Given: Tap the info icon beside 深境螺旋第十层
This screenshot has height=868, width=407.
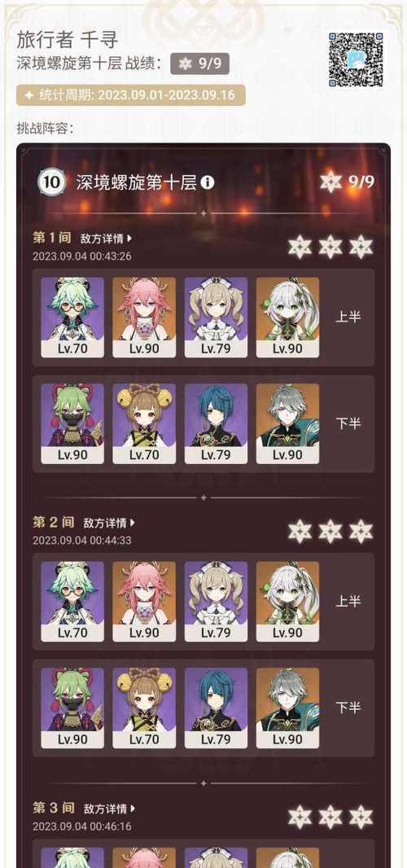Looking at the screenshot, I should point(207,182).
